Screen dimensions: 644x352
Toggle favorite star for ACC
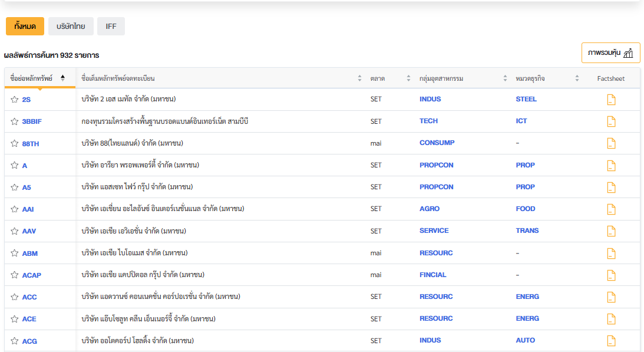tap(15, 297)
